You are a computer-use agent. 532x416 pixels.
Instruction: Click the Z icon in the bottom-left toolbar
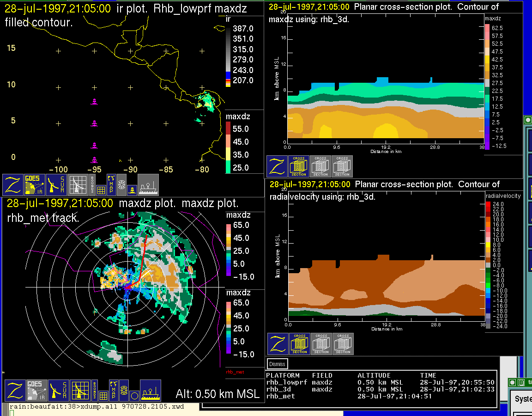15,391
